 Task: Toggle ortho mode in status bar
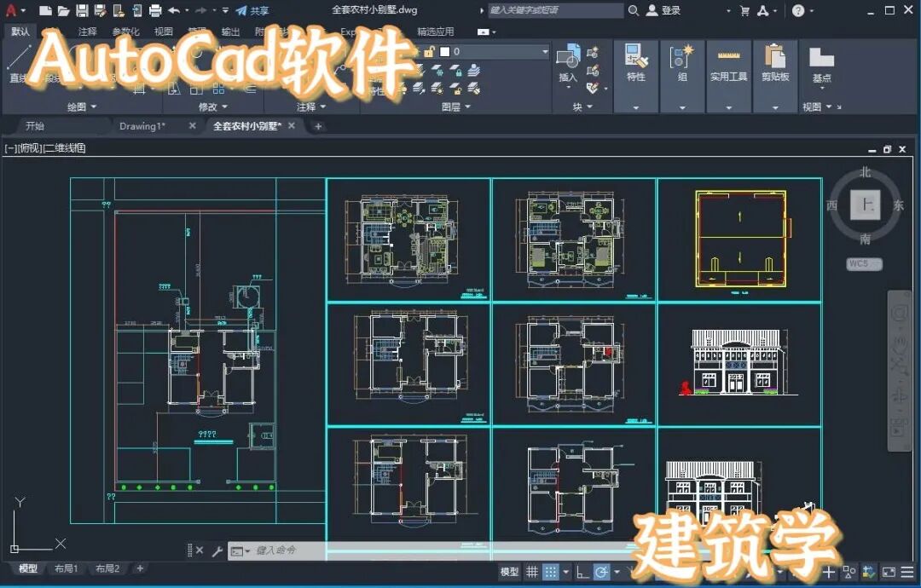tap(582, 572)
